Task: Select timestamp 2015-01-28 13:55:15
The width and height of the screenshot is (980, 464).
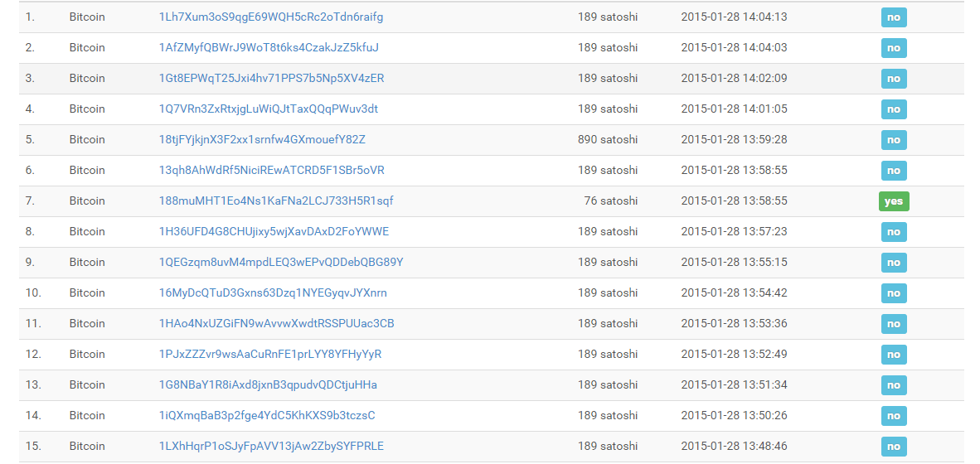Action: tap(734, 262)
